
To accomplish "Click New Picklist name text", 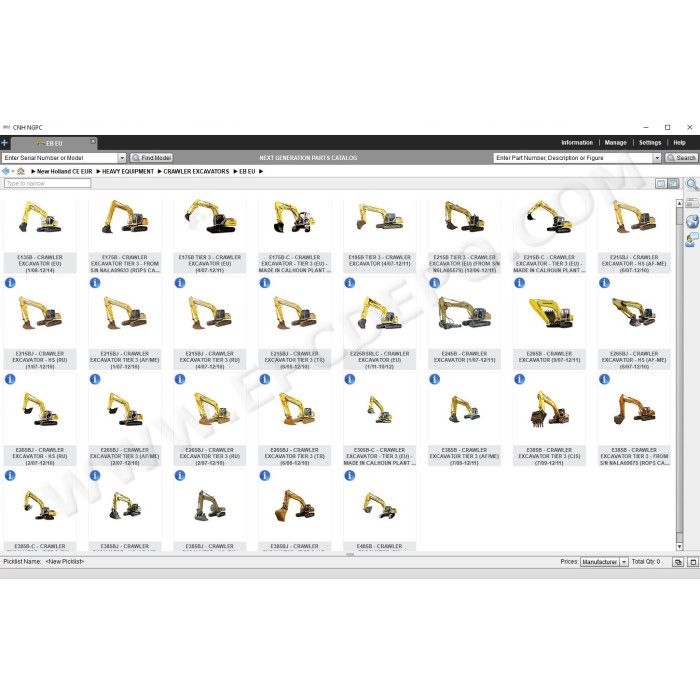I will (x=65, y=562).
